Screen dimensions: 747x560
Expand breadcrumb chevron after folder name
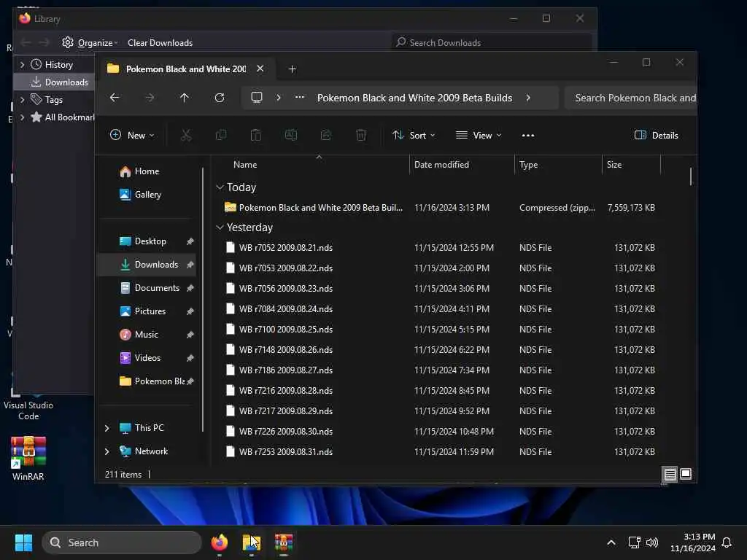coord(528,98)
